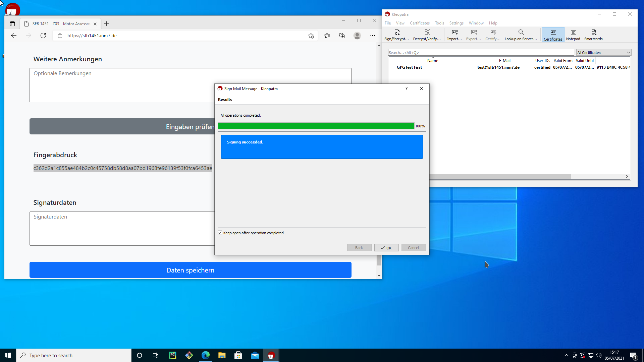Open Sign/Encrypt tool in Kleopatra
The width and height of the screenshot is (644, 362).
[x=396, y=35]
